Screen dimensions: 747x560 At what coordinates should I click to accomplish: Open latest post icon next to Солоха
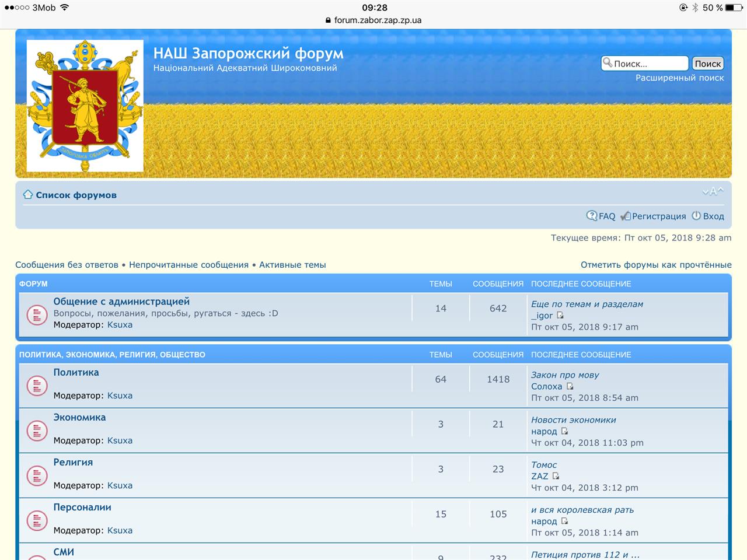click(x=570, y=386)
